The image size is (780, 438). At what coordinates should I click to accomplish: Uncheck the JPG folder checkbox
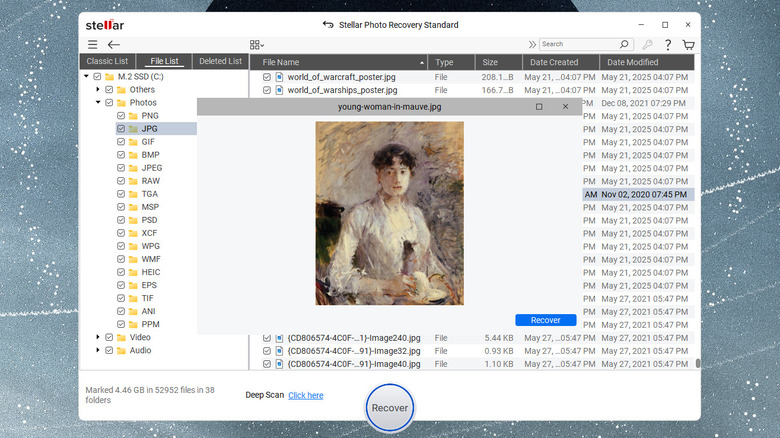[121, 128]
